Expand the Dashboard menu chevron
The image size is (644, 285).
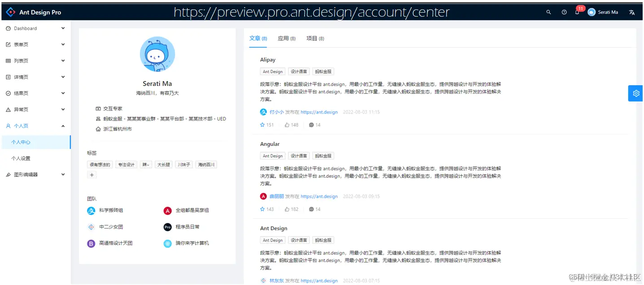point(63,28)
